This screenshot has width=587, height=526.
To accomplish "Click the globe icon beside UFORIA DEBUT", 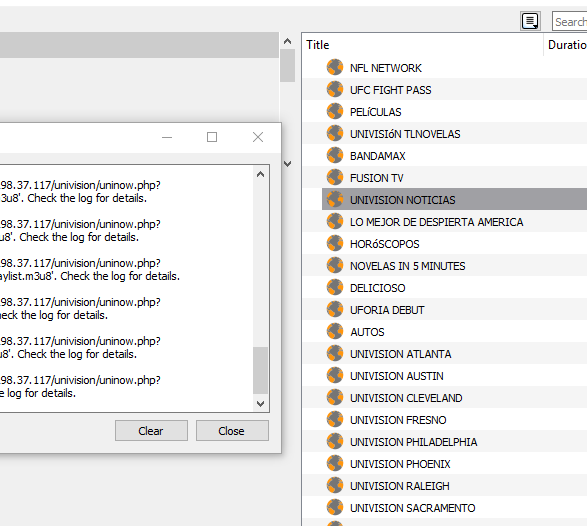I will pyautogui.click(x=335, y=309).
